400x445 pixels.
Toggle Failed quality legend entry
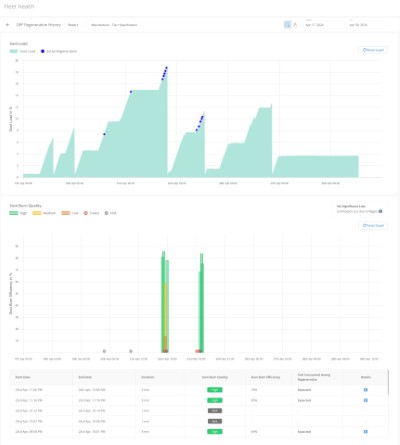point(91,213)
